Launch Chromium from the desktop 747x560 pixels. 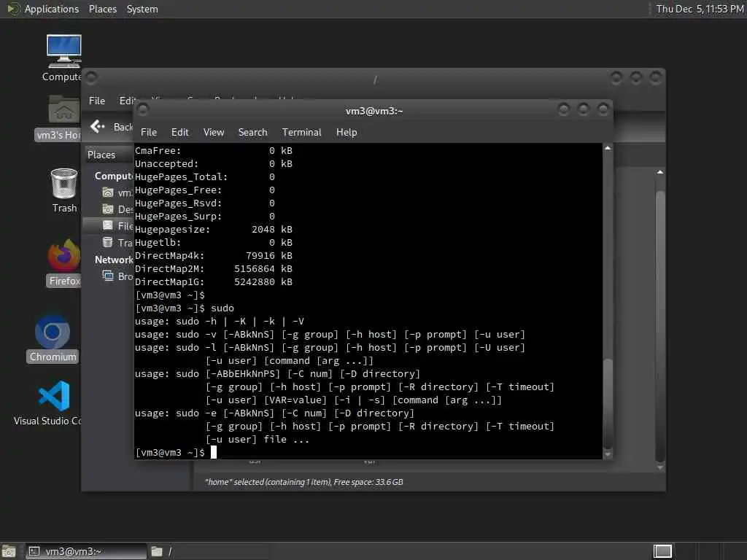click(53, 332)
